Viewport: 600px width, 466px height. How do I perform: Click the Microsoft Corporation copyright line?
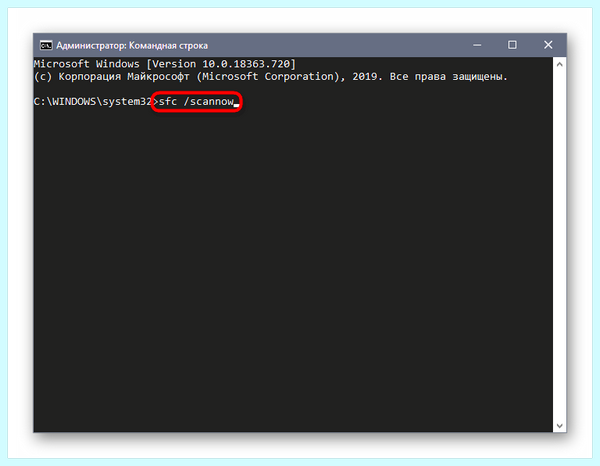(x=271, y=77)
